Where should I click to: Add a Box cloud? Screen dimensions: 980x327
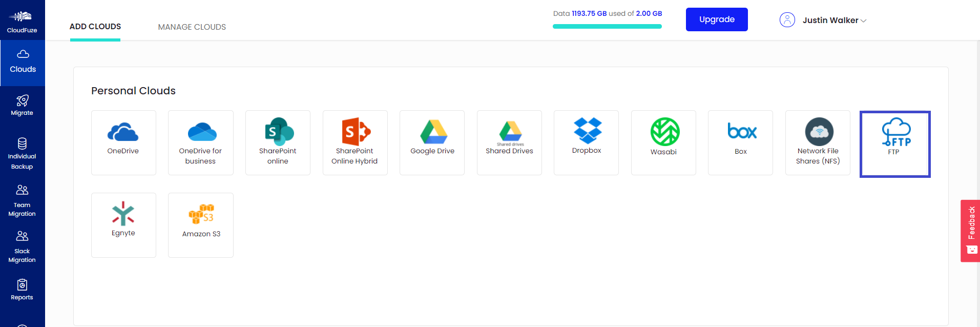click(x=740, y=142)
